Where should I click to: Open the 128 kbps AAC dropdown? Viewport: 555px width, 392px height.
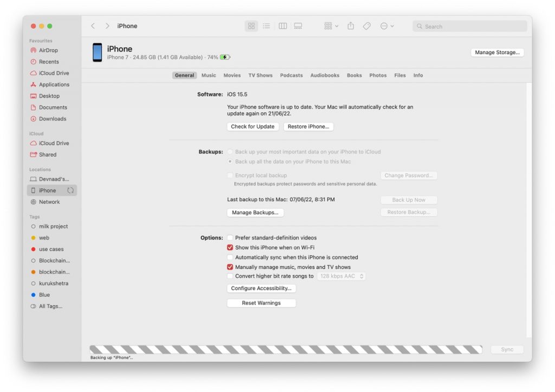point(341,276)
